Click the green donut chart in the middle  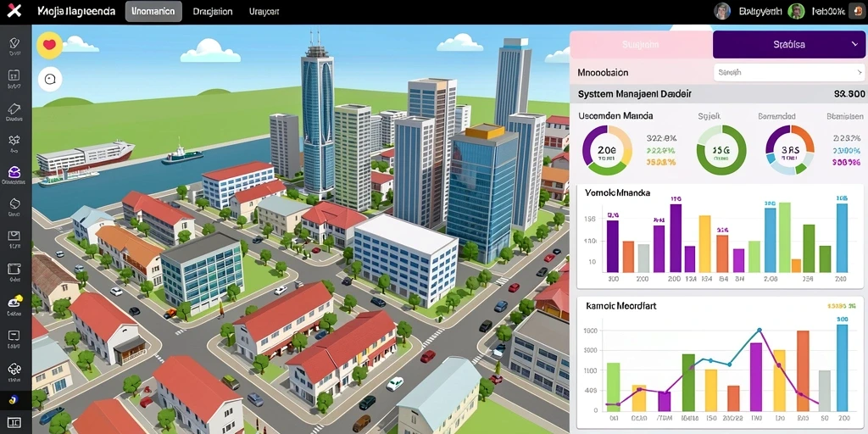pyautogui.click(x=721, y=150)
